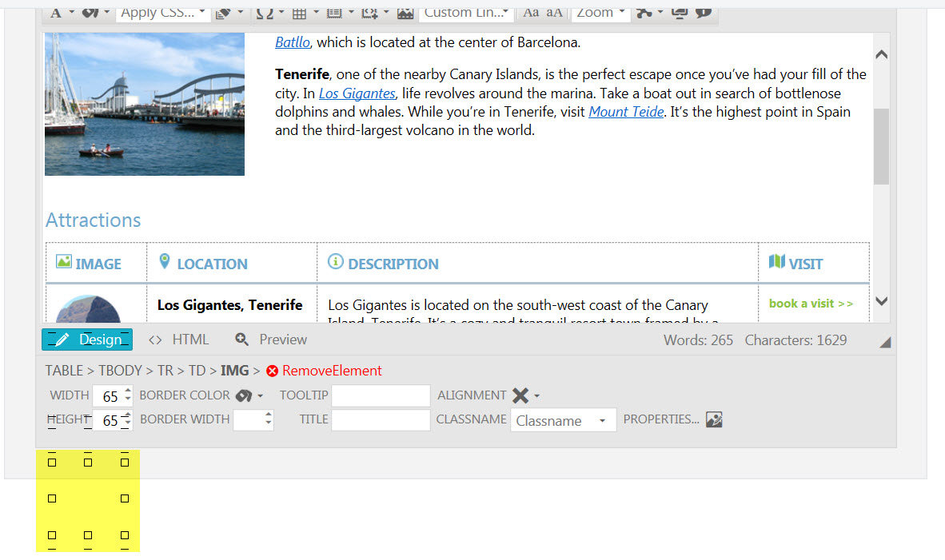Follow the Batllo link
Screen dimensions: 945x560
pyautogui.click(x=293, y=42)
